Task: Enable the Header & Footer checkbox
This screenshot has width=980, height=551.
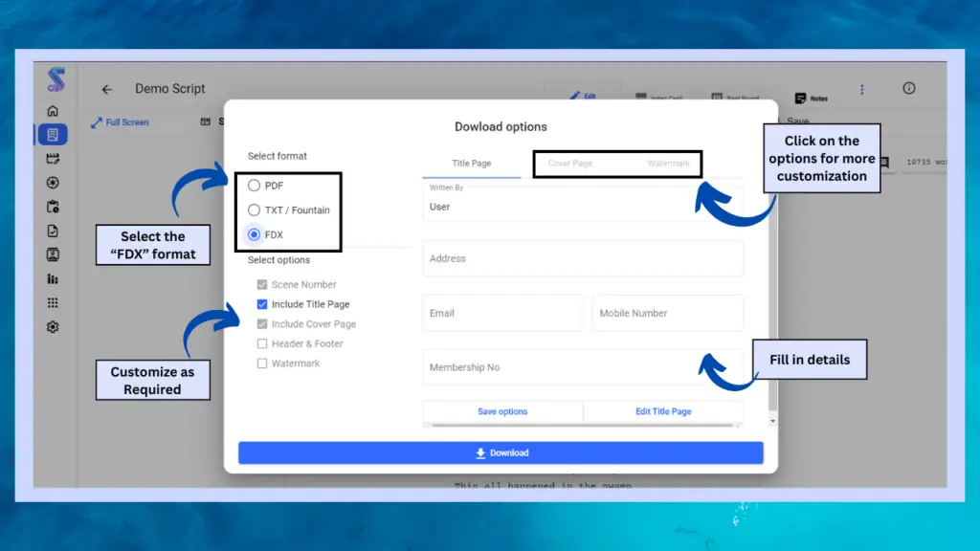Action: pyautogui.click(x=262, y=343)
